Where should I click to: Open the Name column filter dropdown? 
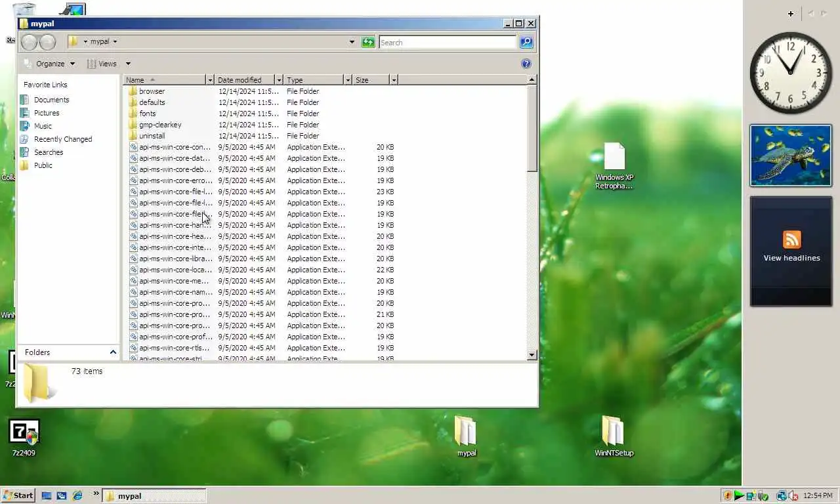click(210, 80)
